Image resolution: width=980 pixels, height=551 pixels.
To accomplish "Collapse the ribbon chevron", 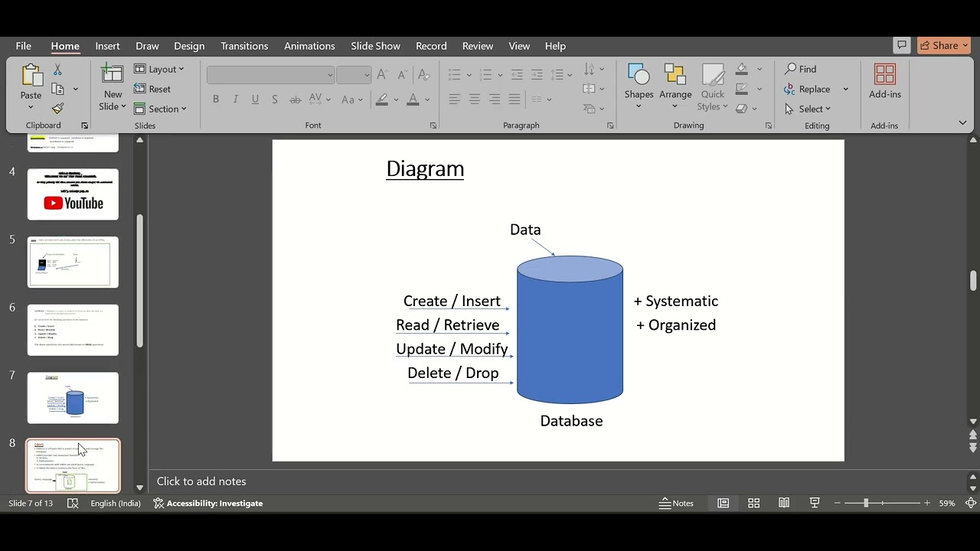I will point(962,122).
